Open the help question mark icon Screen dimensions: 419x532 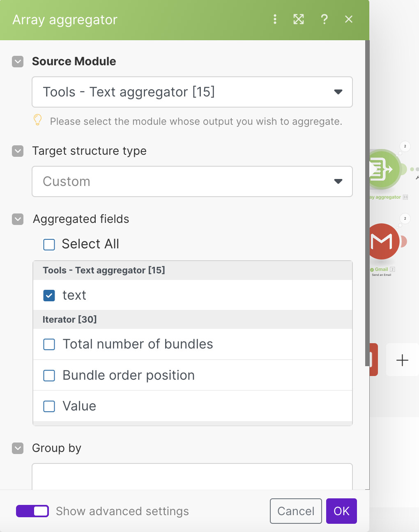[324, 19]
